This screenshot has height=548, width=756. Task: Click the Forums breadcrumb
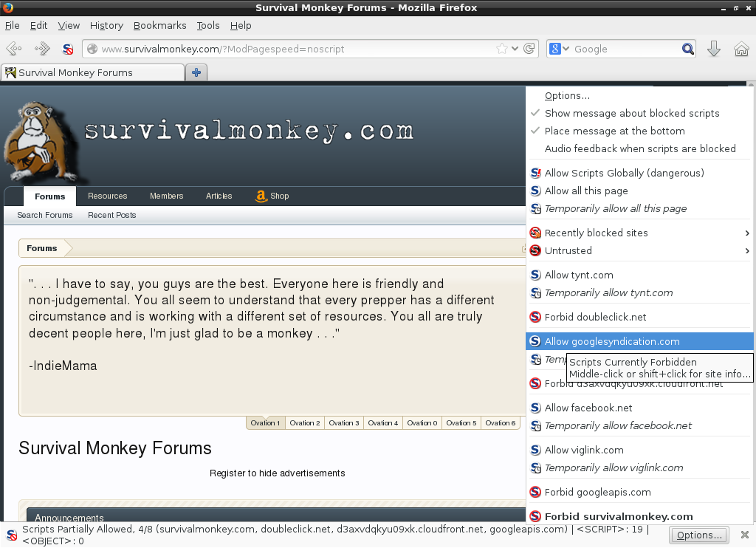(x=42, y=248)
